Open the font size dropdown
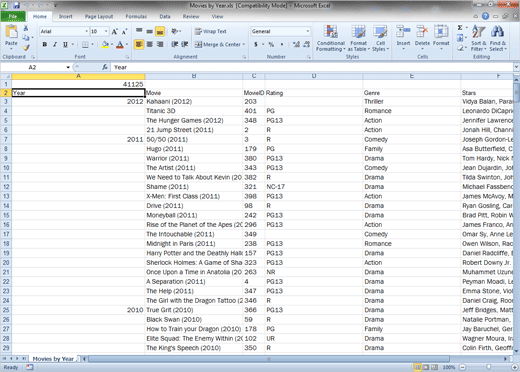This screenshot has height=372, width=520. (106, 31)
